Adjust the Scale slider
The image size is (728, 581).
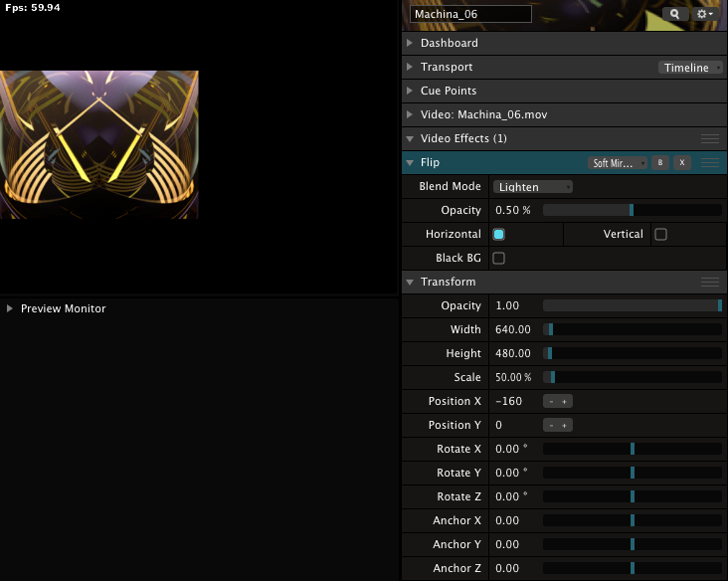pos(632,377)
